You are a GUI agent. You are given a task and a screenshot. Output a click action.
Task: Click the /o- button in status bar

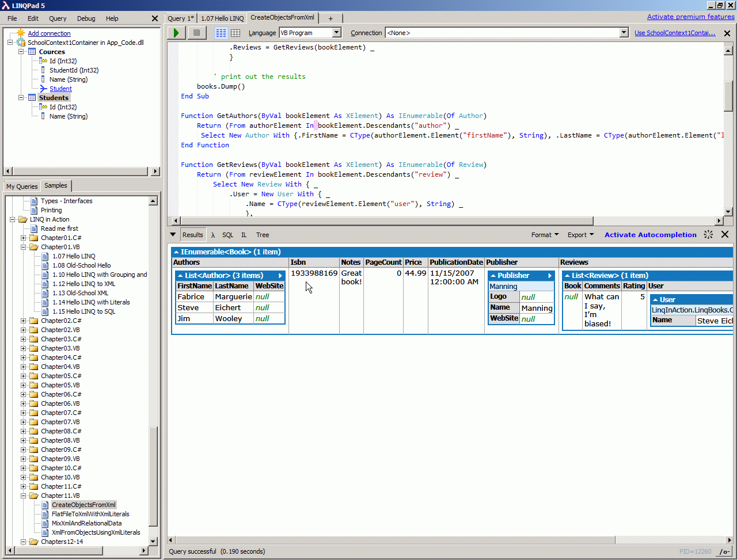click(x=724, y=552)
